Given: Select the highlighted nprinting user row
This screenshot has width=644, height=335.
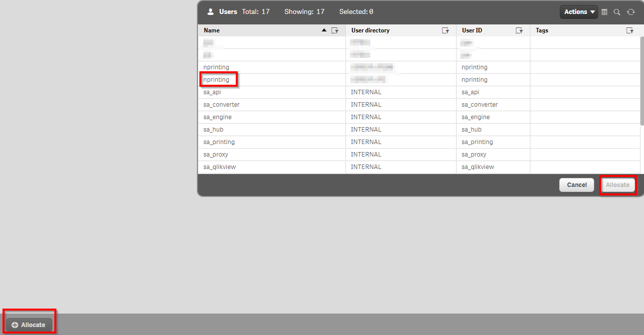Looking at the screenshot, I should (x=218, y=79).
